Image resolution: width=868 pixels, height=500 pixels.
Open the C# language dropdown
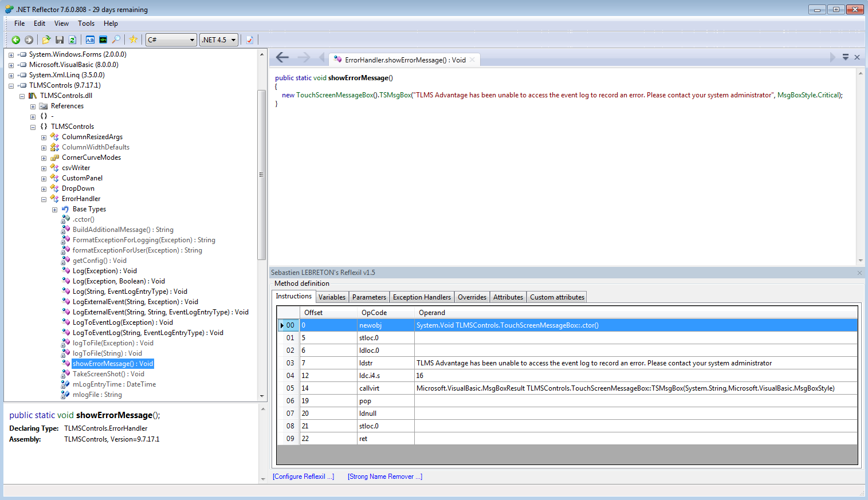click(171, 40)
